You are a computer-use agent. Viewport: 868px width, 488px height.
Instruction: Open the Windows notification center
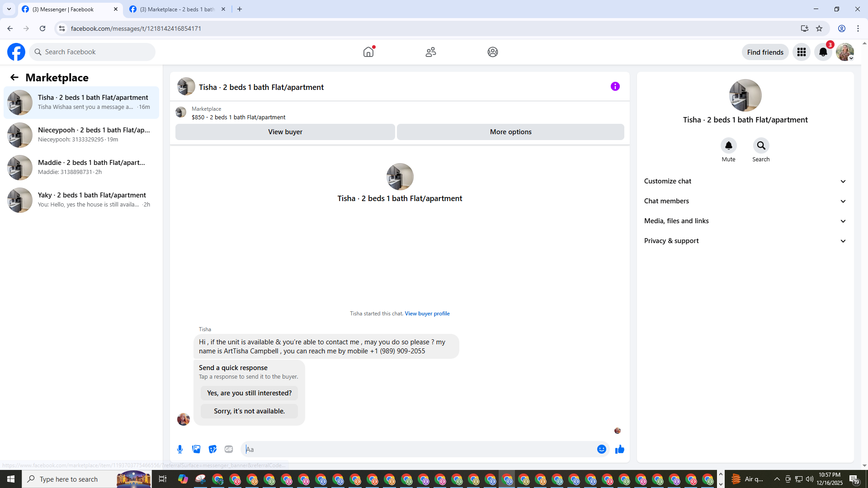point(854,479)
